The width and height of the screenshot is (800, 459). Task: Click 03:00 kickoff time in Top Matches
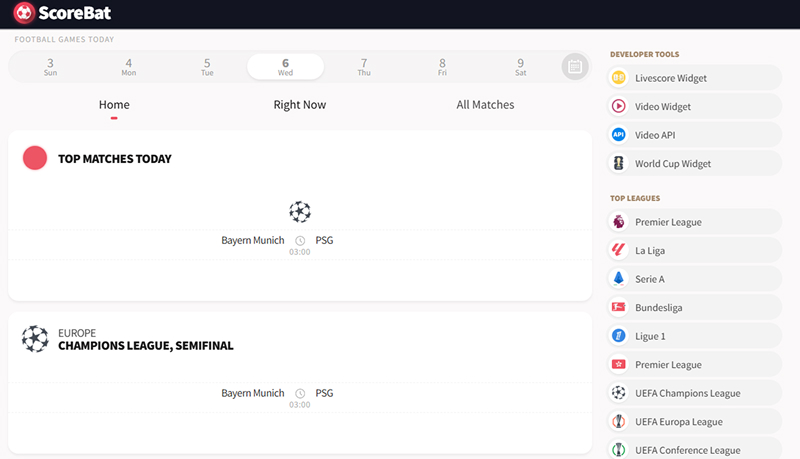click(x=299, y=252)
